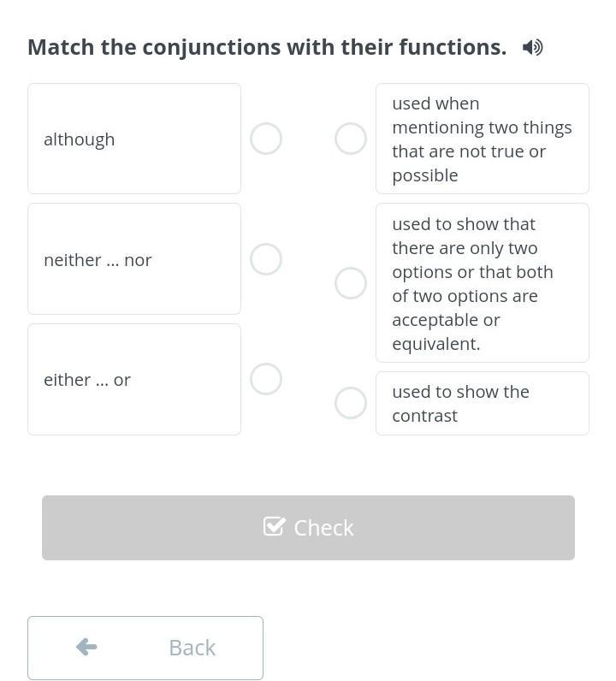Screen dimensions: 616x681
Task: Select the radio for 'only two options' definition
Action: click(351, 283)
